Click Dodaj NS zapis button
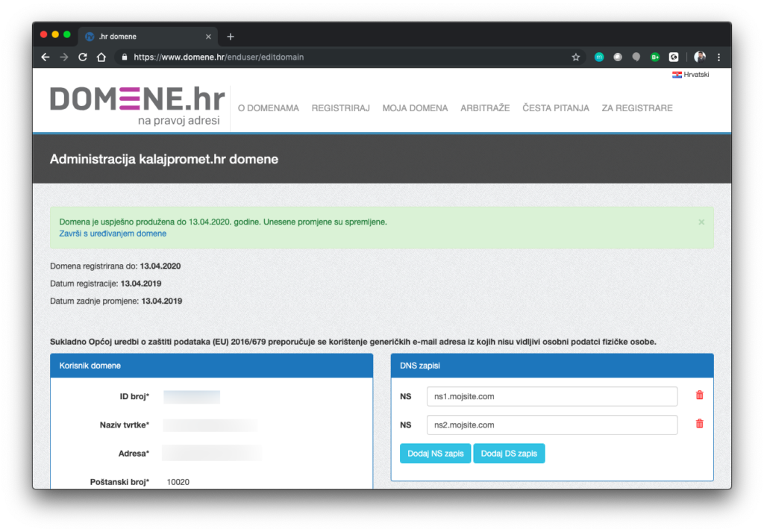 pos(435,454)
